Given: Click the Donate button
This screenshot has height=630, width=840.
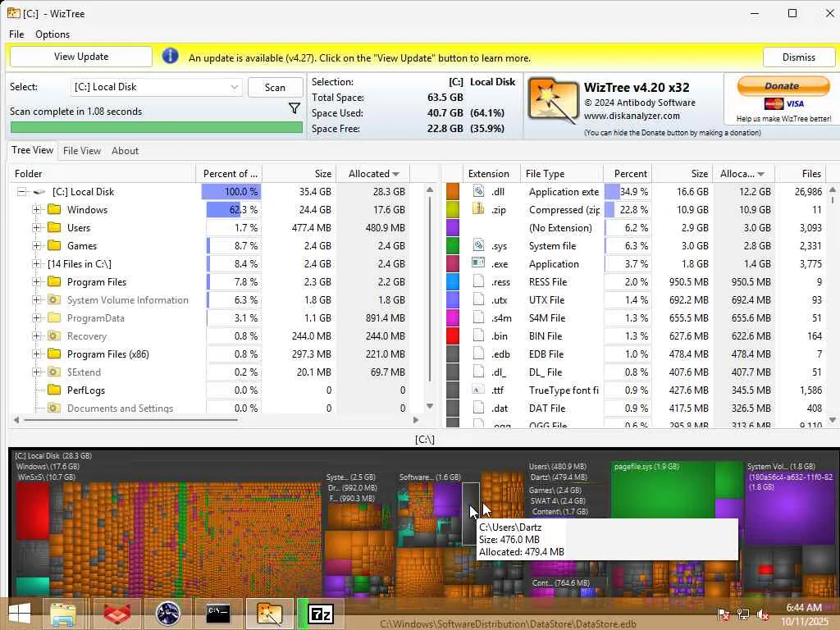Looking at the screenshot, I should [x=783, y=85].
